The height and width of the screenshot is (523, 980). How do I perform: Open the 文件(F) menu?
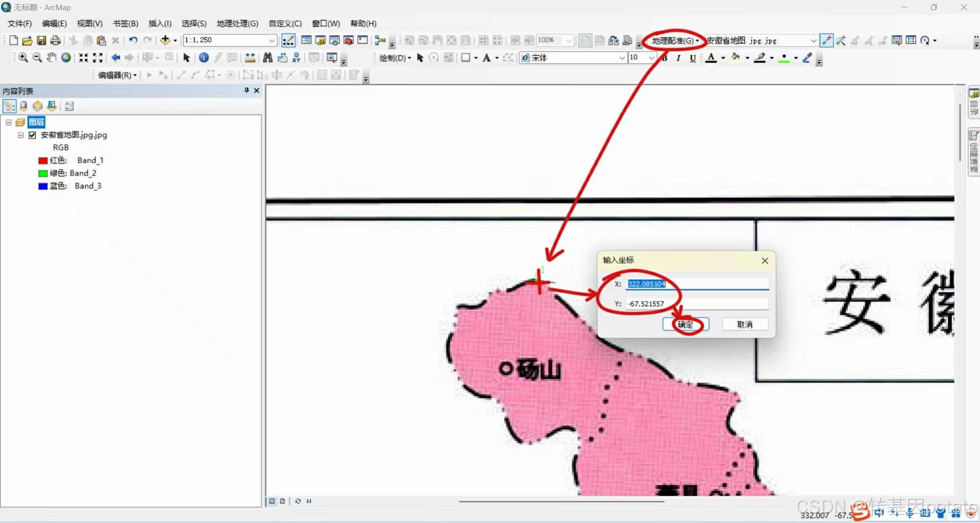pyautogui.click(x=19, y=23)
